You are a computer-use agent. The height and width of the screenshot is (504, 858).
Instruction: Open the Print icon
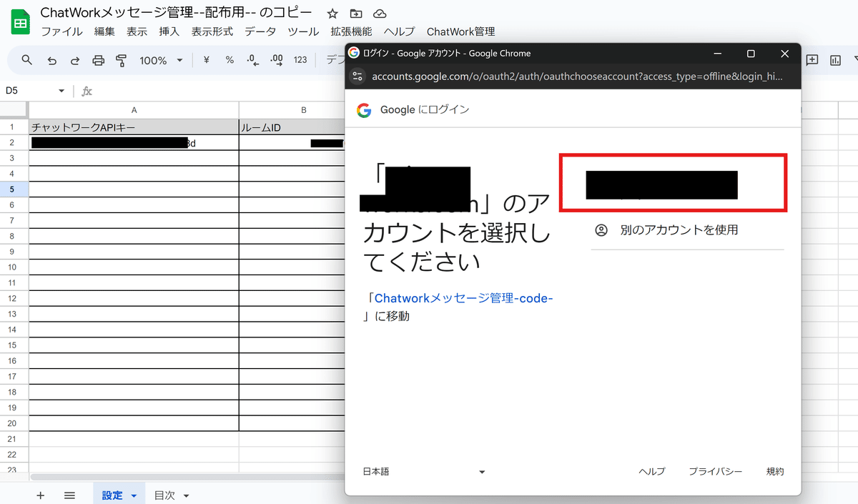pyautogui.click(x=98, y=60)
